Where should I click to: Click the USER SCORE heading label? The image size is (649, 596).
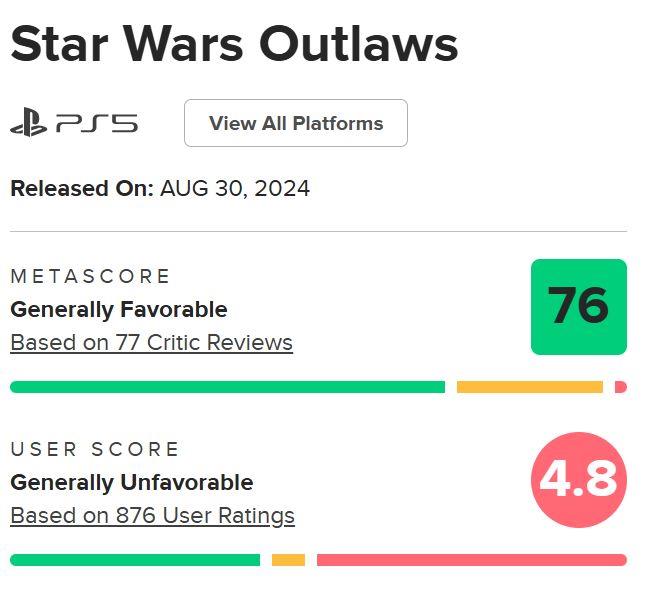coord(95,449)
